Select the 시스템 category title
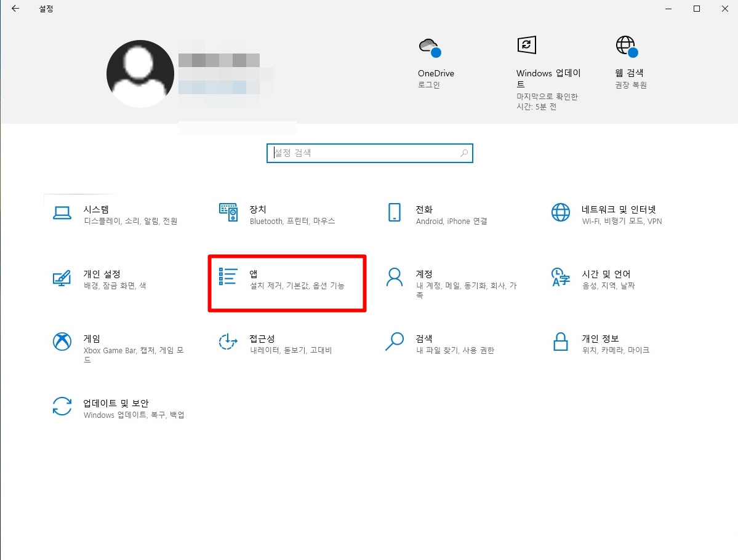Image resolution: width=738 pixels, height=560 pixels. (x=96, y=209)
